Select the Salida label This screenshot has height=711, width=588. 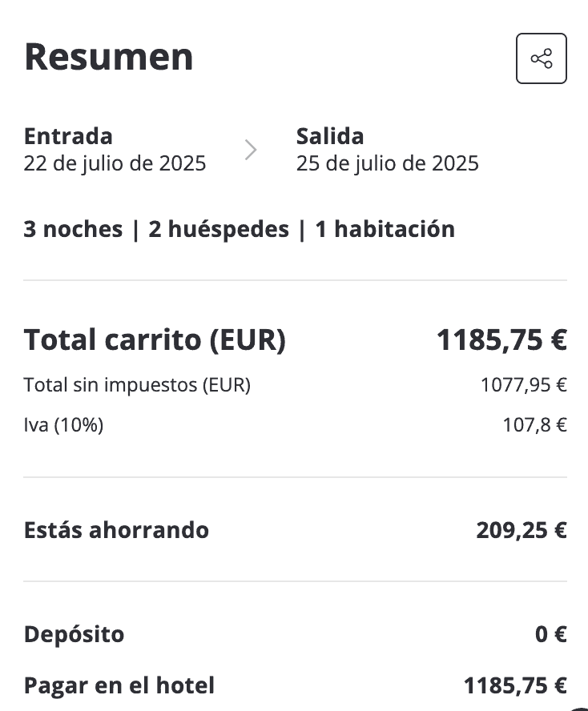pos(330,136)
